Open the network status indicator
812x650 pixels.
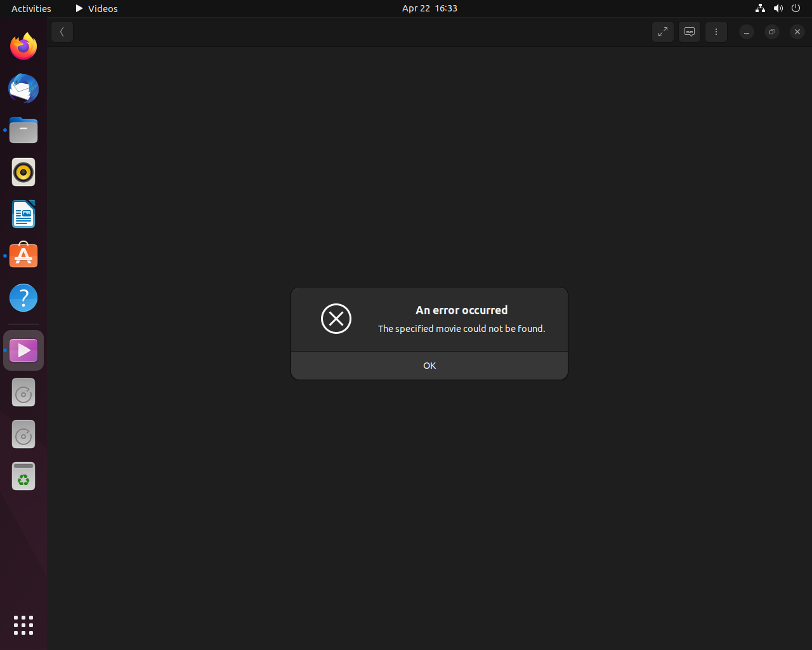click(x=760, y=8)
